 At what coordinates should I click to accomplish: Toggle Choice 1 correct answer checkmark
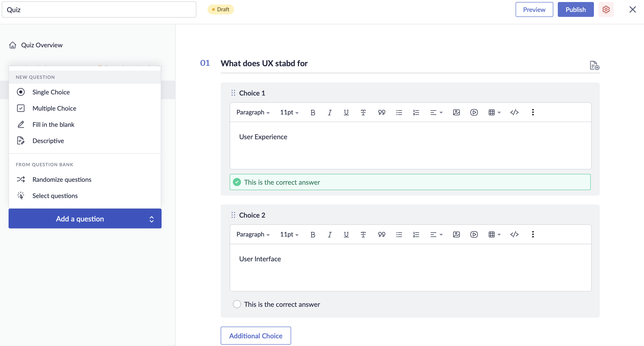(x=237, y=182)
